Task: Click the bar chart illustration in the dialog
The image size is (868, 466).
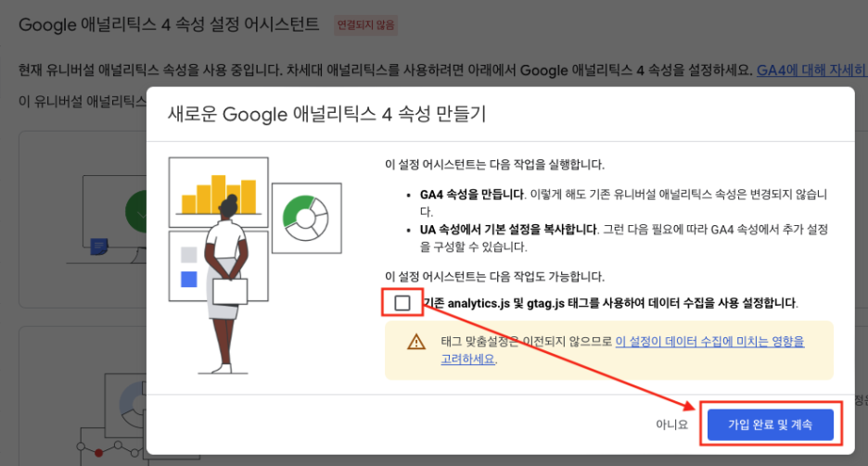Action: pos(219,193)
